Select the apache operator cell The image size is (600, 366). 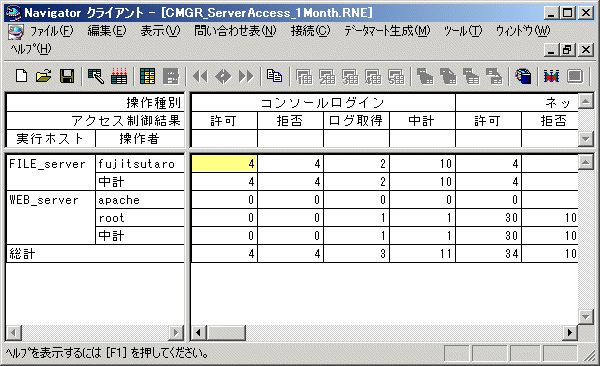pyautogui.click(x=140, y=199)
